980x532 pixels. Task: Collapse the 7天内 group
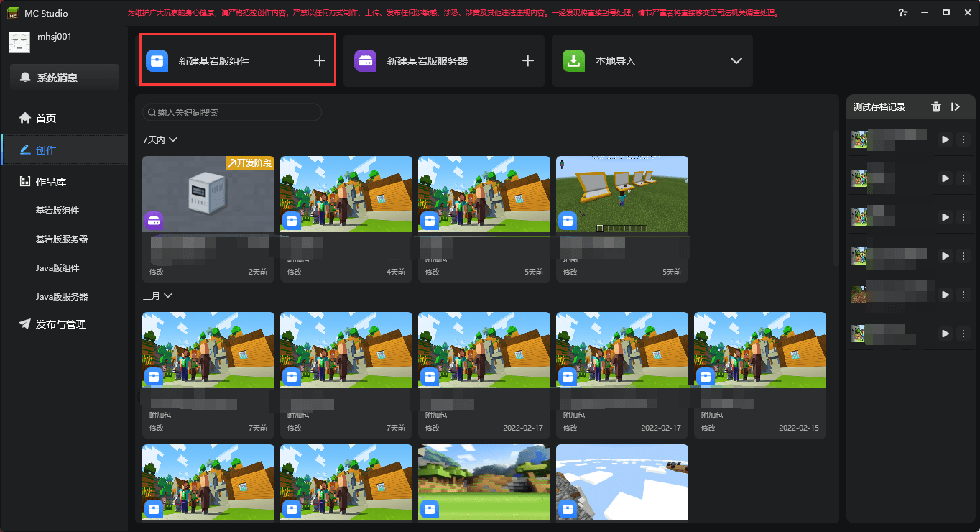click(x=172, y=139)
